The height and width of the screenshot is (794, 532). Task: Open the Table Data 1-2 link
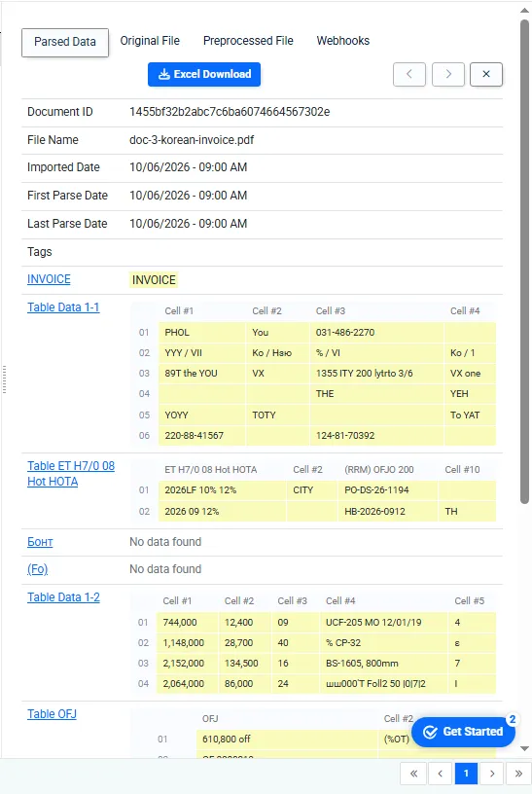click(63, 597)
